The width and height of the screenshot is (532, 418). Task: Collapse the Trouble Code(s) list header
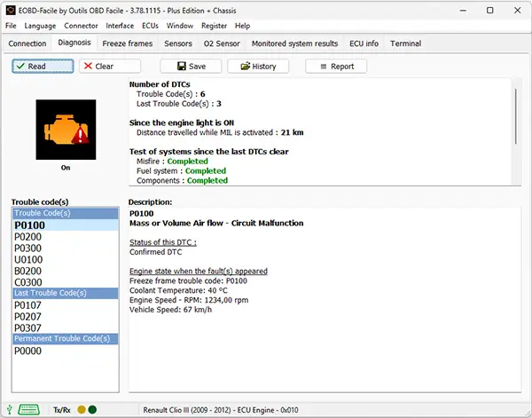point(65,213)
